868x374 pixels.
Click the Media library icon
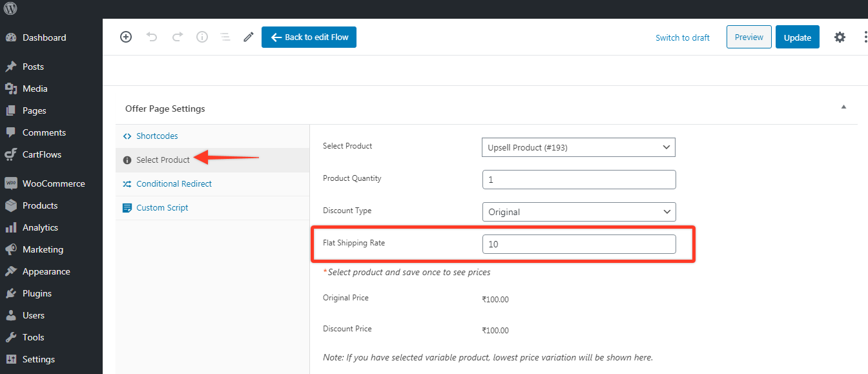tap(10, 88)
